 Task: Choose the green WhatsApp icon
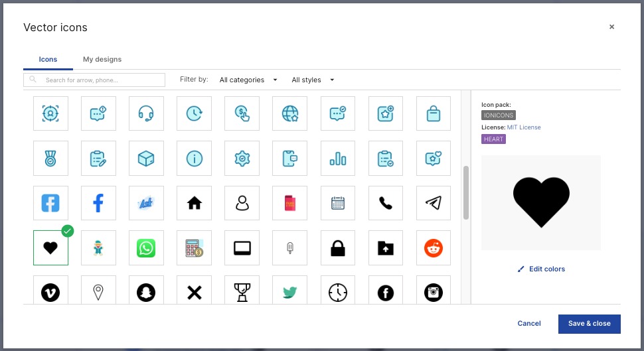(x=146, y=248)
